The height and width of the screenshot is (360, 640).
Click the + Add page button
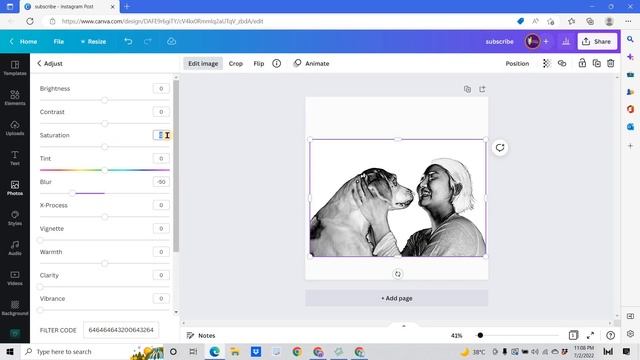397,298
